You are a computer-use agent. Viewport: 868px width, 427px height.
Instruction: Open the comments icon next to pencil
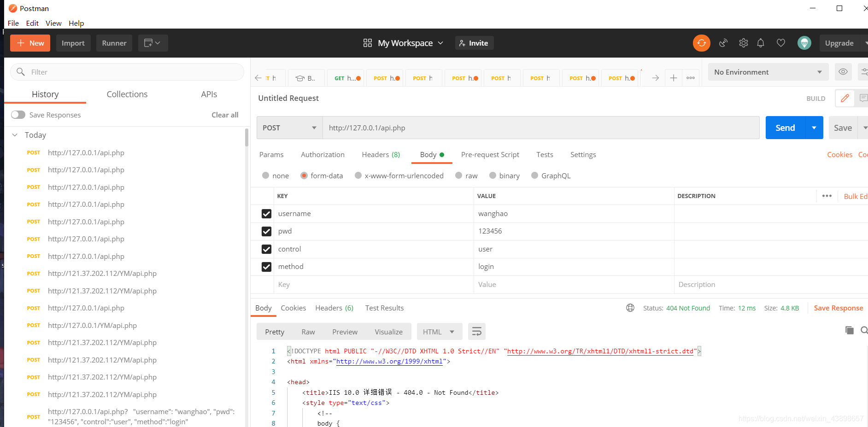click(862, 98)
